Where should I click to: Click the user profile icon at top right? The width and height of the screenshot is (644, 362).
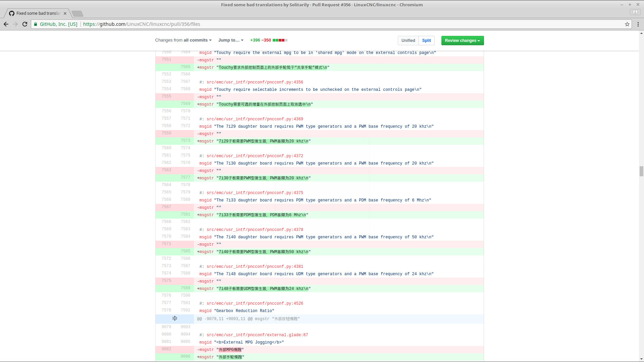[x=635, y=12]
